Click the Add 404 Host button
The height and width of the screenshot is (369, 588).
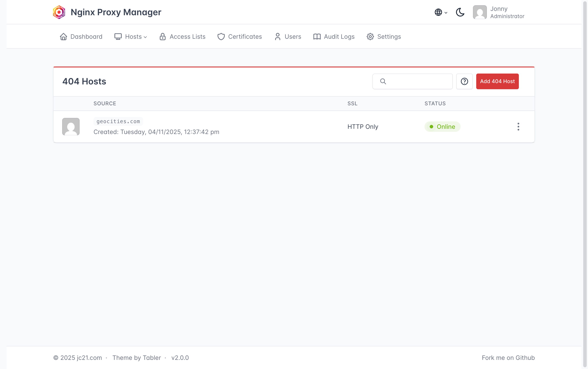point(497,81)
